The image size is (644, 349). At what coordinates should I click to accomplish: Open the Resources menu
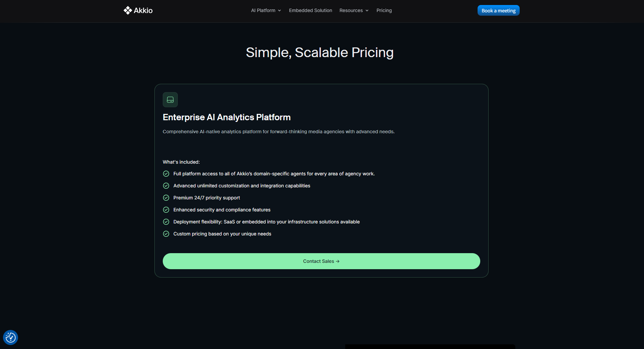[x=351, y=10]
